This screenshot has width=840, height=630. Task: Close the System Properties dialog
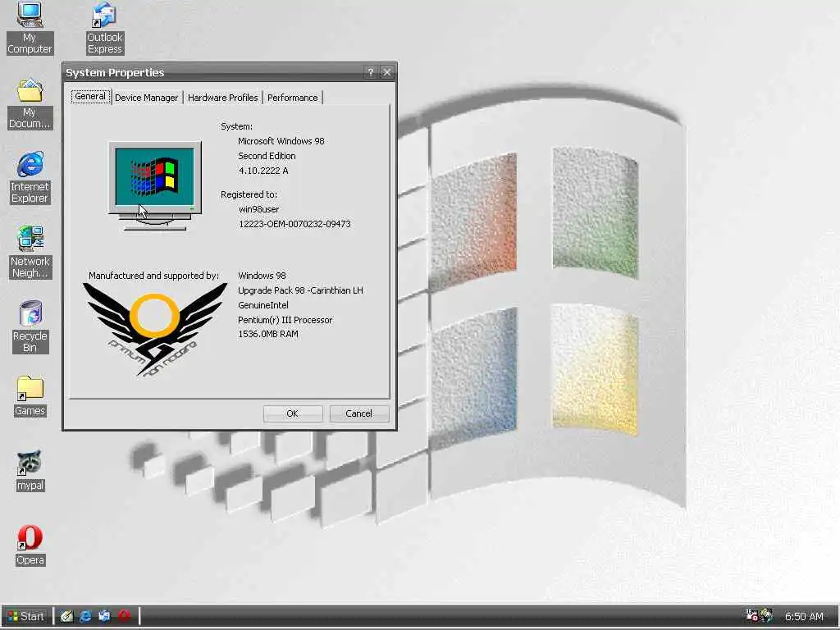pyautogui.click(x=387, y=72)
